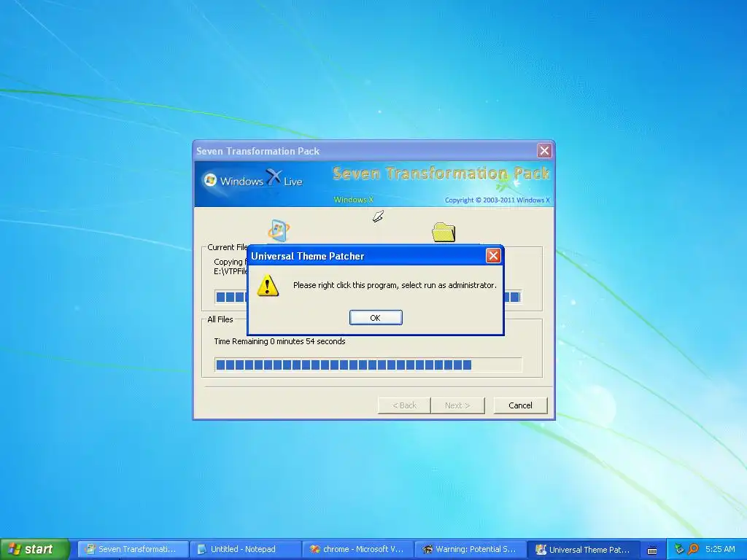The width and height of the screenshot is (747, 560).
Task: Switch to Warning: Potential S... taskbar button
Action: (x=471, y=550)
